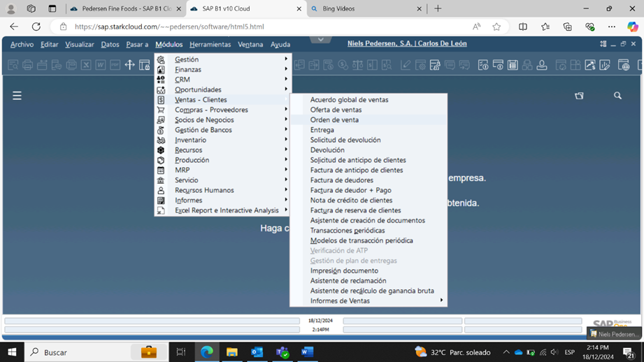Open Excel Report e Interactive Analysis

222,210
